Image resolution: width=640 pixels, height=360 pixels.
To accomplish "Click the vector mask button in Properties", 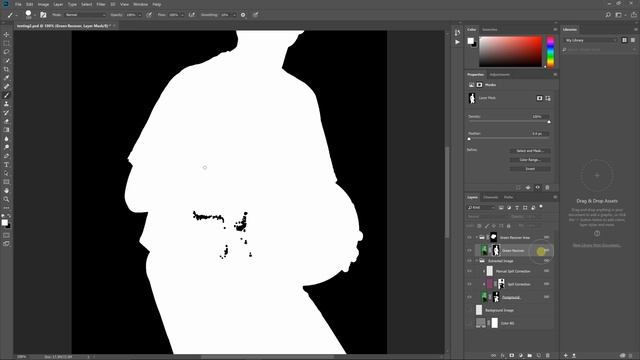I will click(x=548, y=98).
